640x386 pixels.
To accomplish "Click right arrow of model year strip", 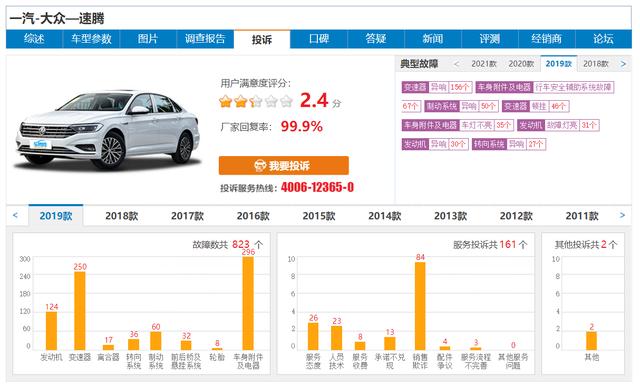I will [622, 215].
